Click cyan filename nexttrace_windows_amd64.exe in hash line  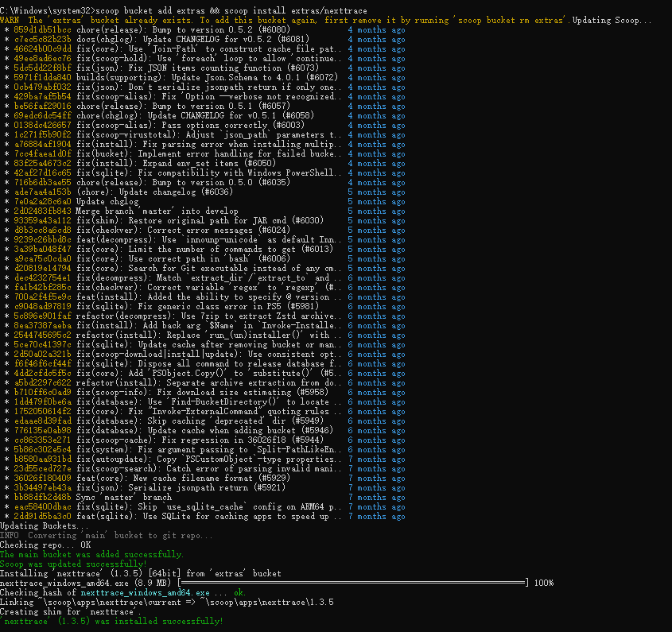point(145,592)
